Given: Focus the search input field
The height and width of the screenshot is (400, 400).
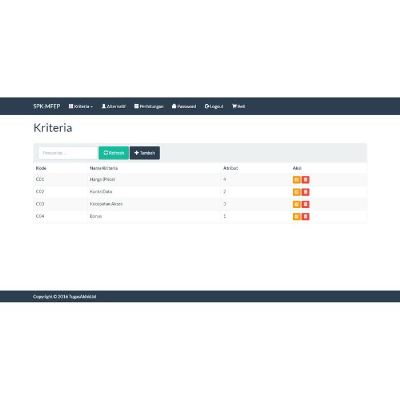Looking at the screenshot, I should (68, 153).
